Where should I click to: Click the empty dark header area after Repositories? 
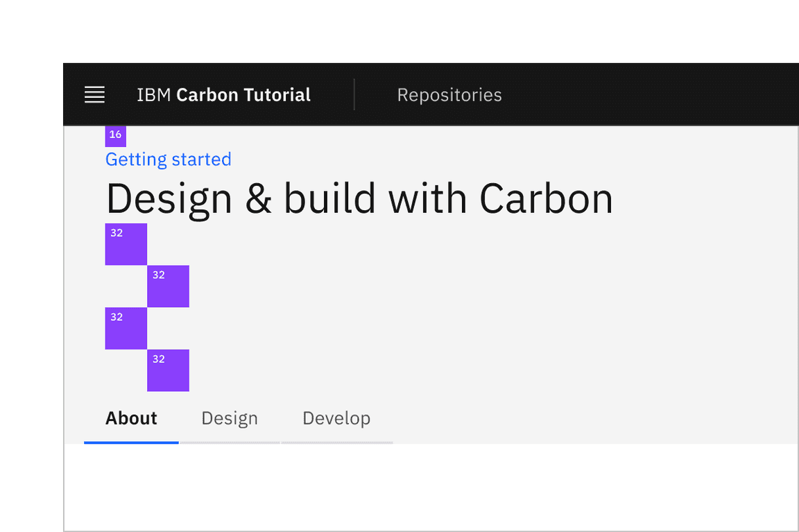652,95
